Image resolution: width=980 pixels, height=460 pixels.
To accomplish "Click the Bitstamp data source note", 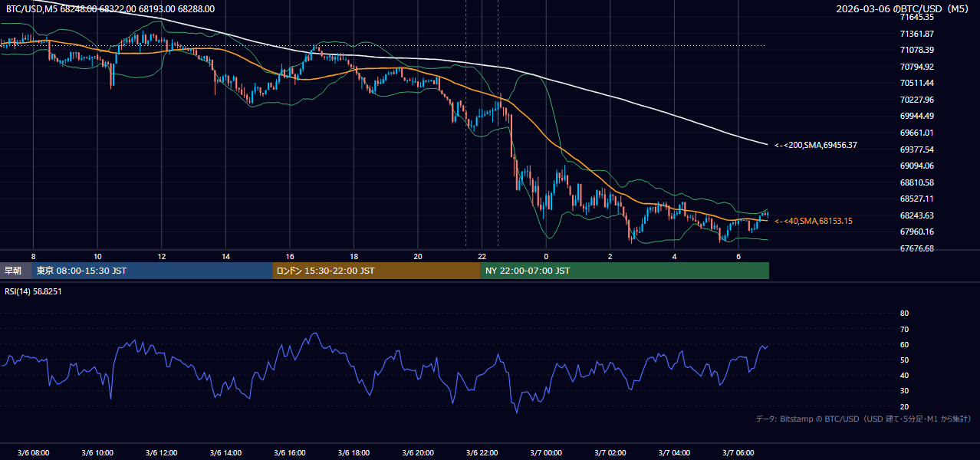I will (863, 419).
